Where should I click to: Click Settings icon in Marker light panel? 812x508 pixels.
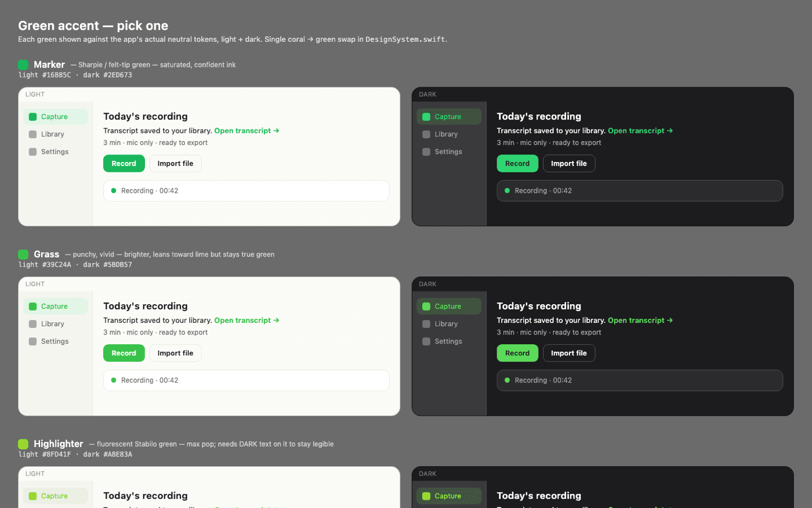click(x=32, y=152)
